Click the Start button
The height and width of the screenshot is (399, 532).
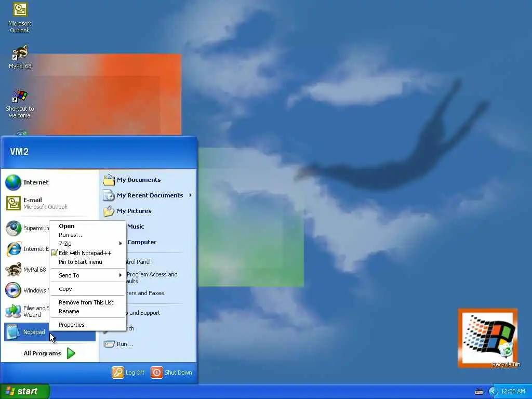25,391
